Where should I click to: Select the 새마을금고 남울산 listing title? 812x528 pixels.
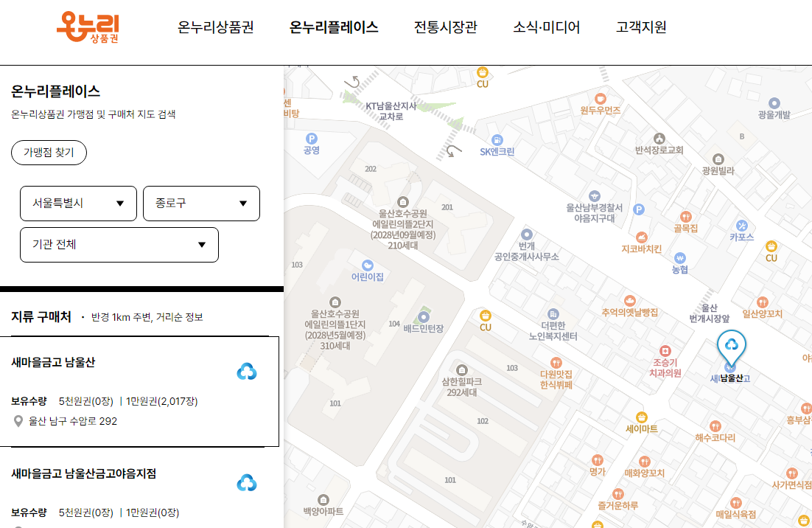(x=53, y=362)
